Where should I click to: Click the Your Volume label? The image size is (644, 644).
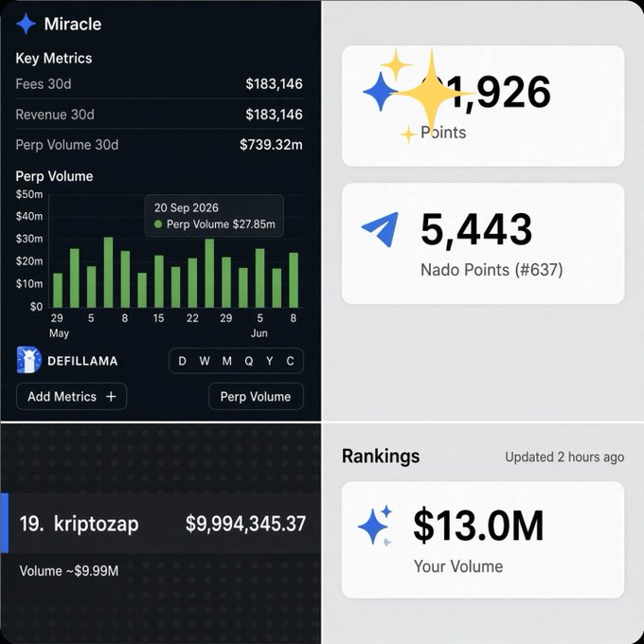[458, 566]
